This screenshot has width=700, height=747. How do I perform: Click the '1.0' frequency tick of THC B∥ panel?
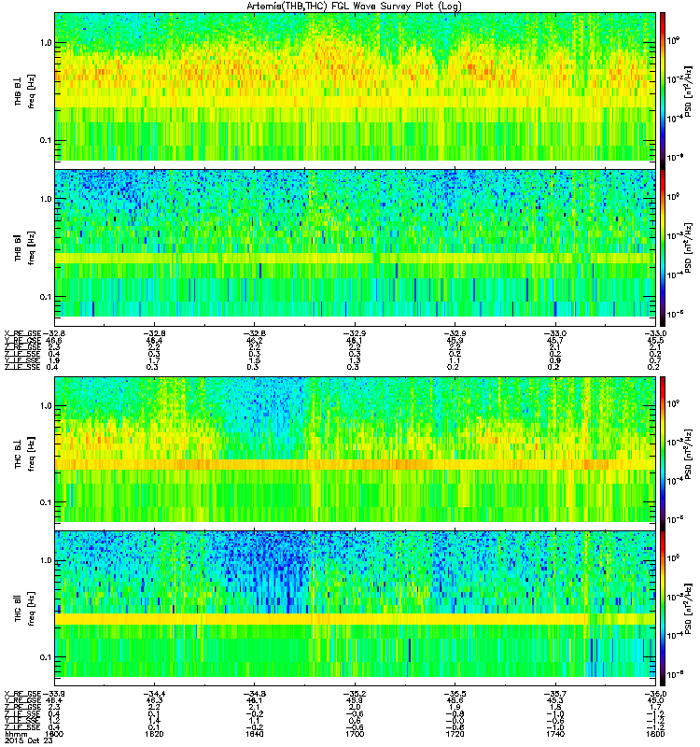(x=46, y=560)
